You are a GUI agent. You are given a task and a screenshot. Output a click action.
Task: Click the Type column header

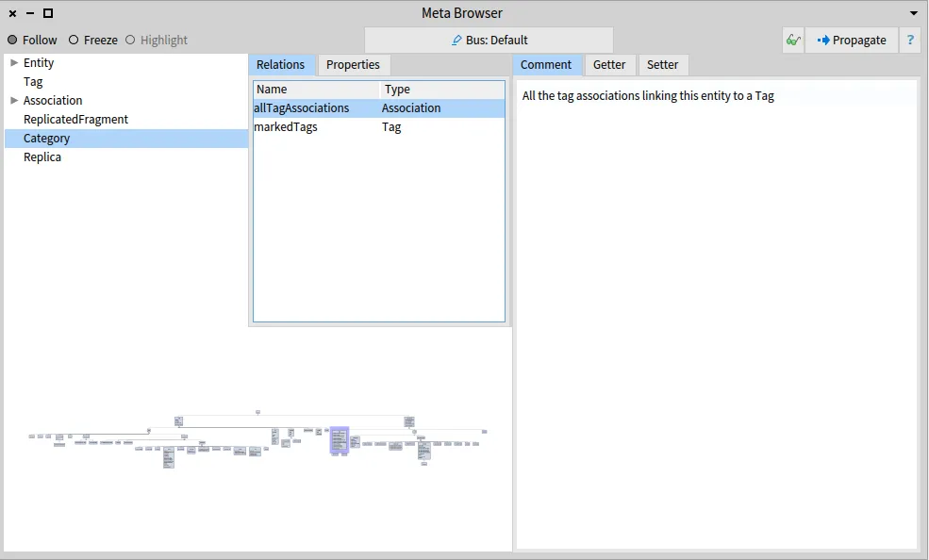[x=442, y=90]
